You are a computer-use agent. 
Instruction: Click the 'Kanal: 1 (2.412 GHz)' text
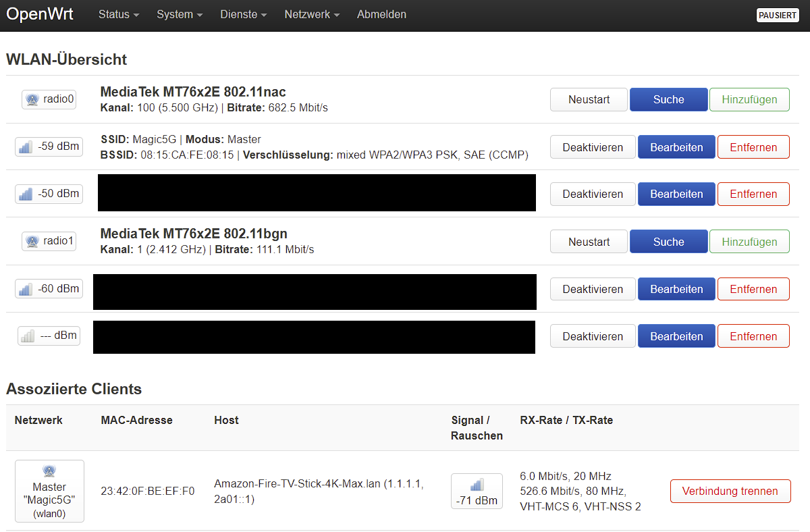[155, 249]
